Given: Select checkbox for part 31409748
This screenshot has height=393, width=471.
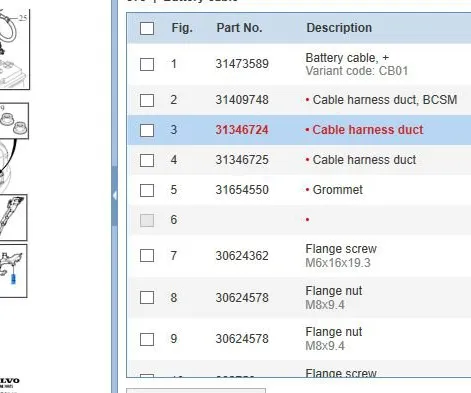Looking at the screenshot, I should click(147, 100).
